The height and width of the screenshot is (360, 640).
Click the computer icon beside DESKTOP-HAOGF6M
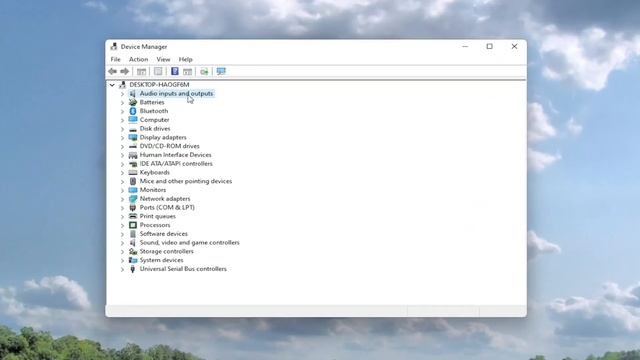122,84
